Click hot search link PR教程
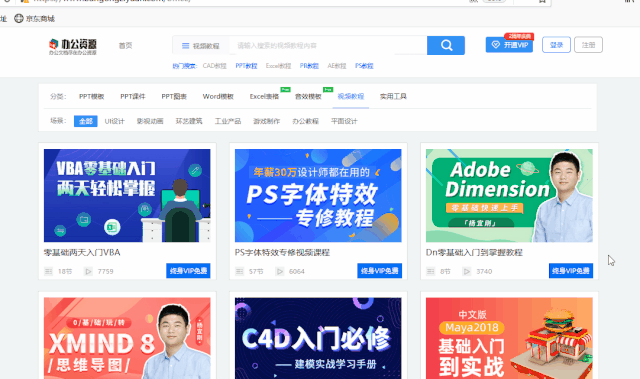 point(309,66)
